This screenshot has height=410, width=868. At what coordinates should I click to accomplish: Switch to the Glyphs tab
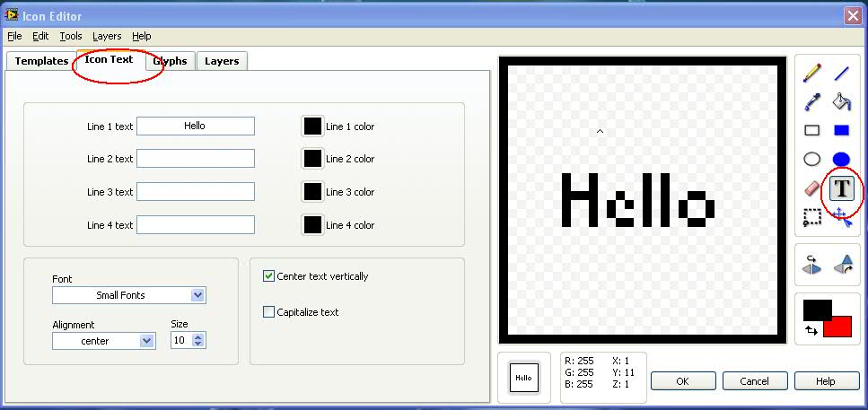click(x=170, y=61)
